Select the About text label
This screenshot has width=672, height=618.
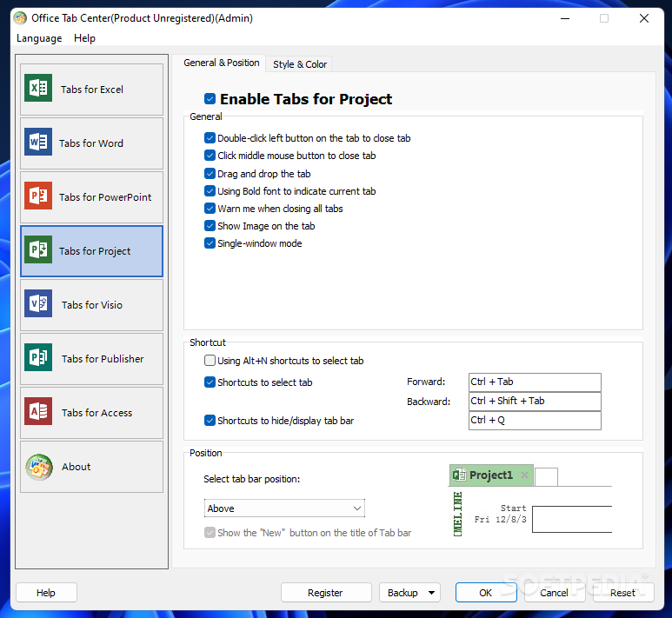coord(76,467)
